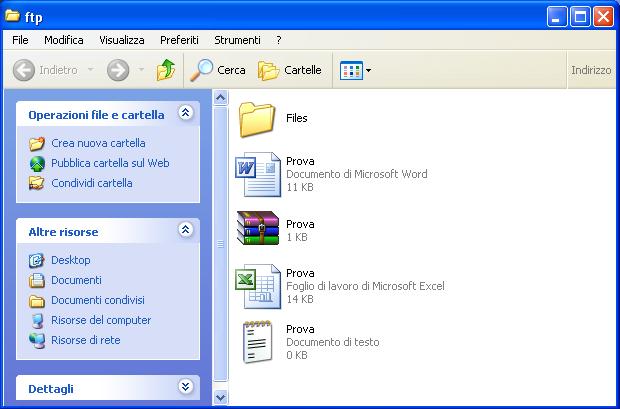
Task: Open the ? help menu
Action: point(279,40)
